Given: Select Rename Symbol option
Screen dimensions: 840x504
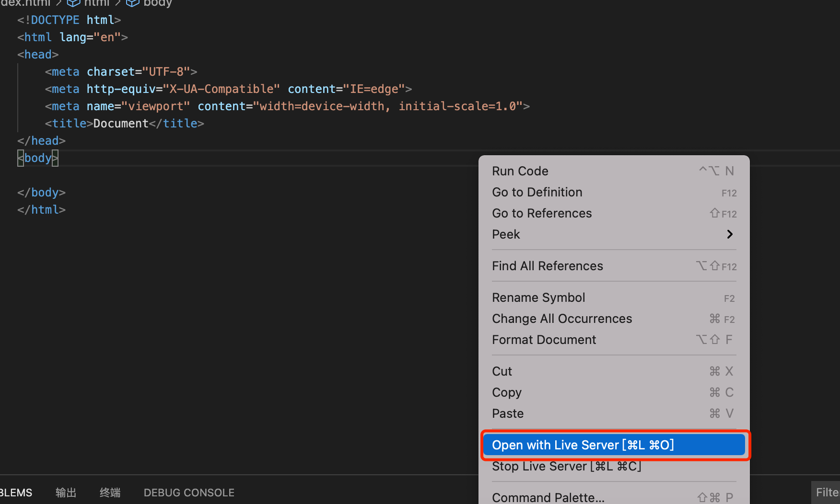Looking at the screenshot, I should point(614,298).
